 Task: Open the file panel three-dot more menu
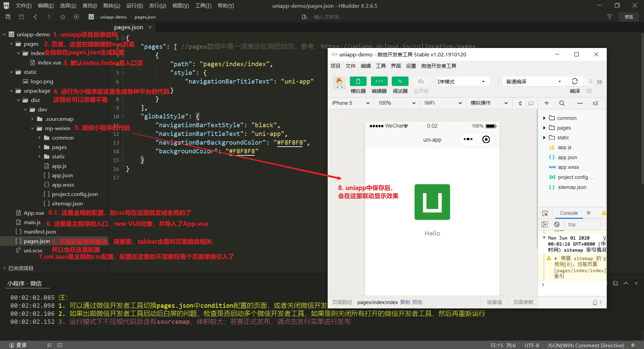pyautogui.click(x=580, y=103)
